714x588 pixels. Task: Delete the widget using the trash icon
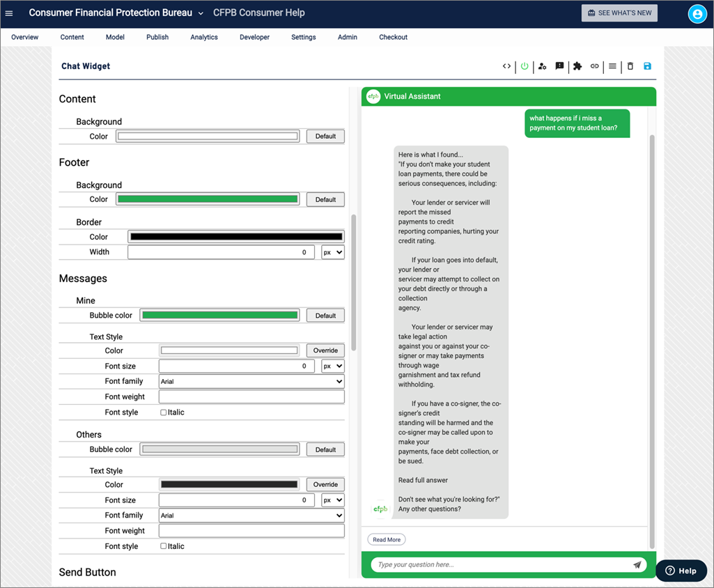coord(630,66)
